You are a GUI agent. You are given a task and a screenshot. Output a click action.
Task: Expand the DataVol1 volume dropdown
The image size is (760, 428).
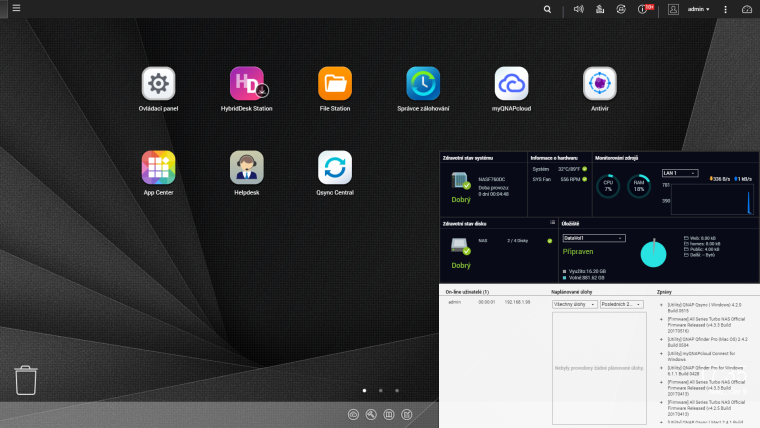click(594, 238)
